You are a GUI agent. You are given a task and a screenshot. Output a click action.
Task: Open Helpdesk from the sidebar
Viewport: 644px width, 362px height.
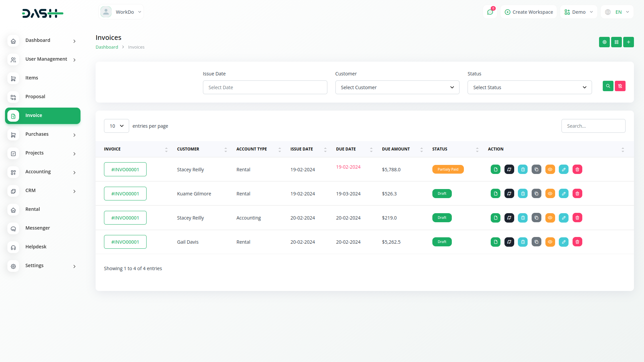(36, 247)
